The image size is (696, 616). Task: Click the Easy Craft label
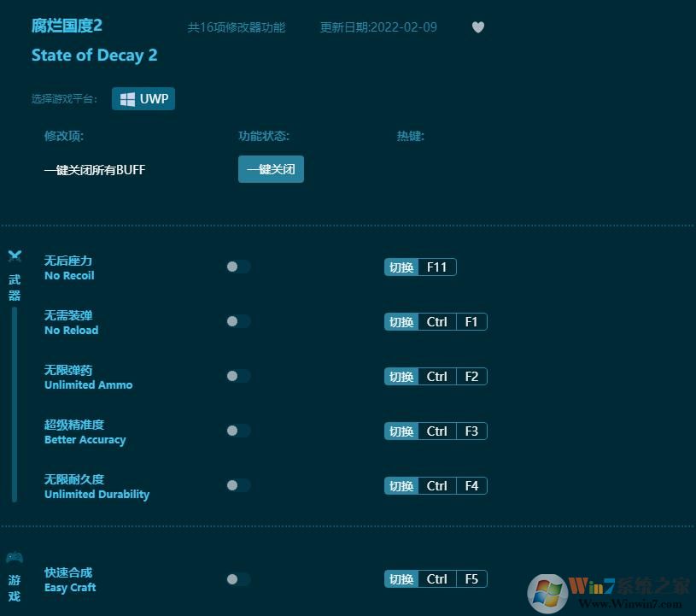70,588
